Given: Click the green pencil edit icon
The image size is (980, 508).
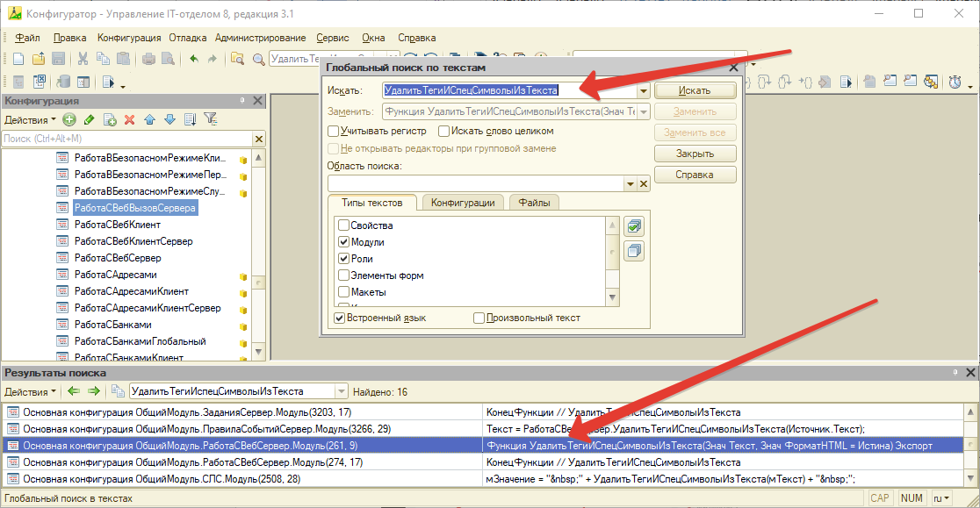Looking at the screenshot, I should tap(89, 119).
